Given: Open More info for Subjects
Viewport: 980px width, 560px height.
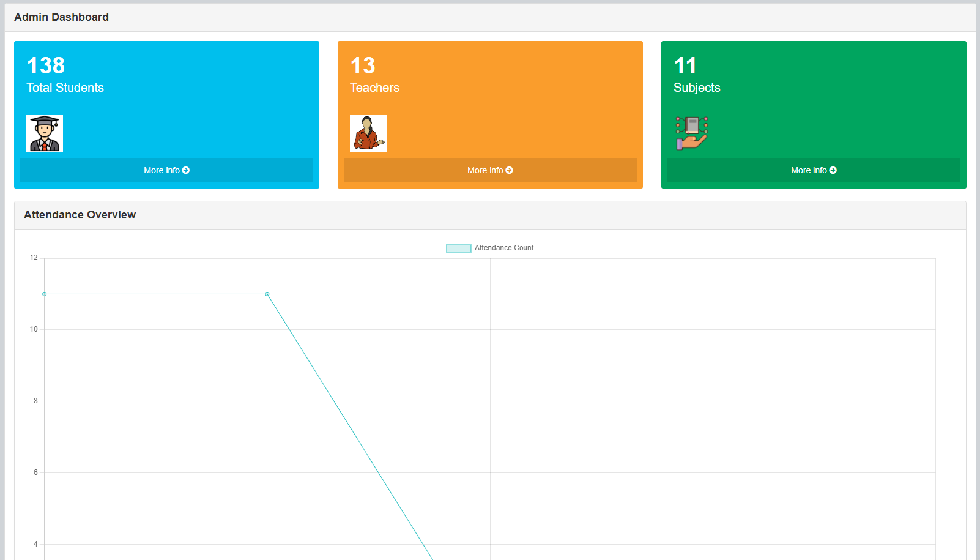Looking at the screenshot, I should 814,170.
